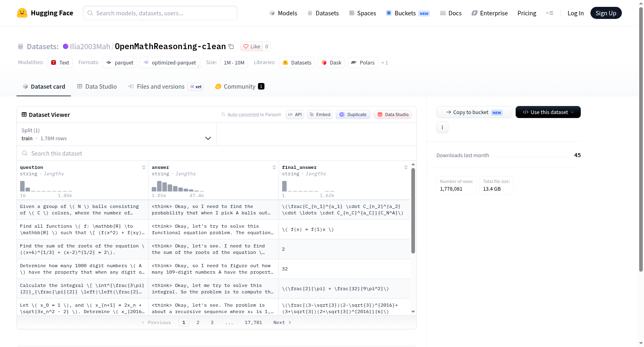Sort by answer column arrows

click(274, 167)
